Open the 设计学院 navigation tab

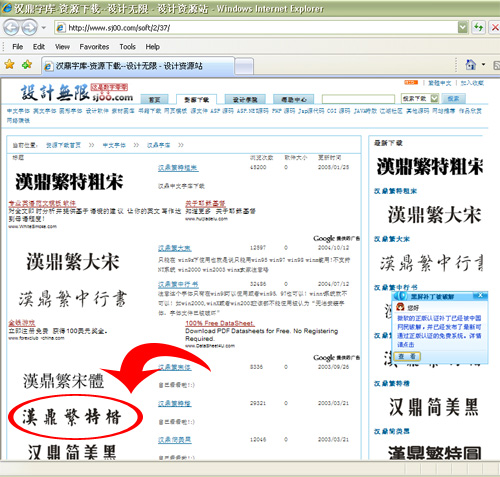pos(245,100)
